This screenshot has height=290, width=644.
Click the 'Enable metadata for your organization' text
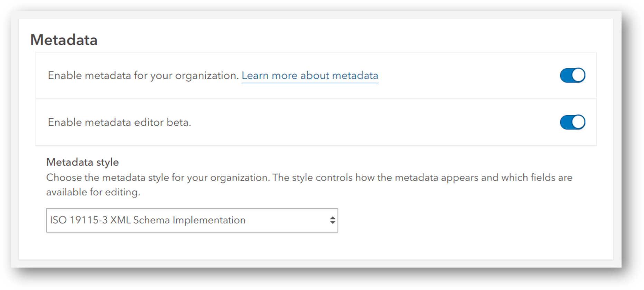point(143,75)
